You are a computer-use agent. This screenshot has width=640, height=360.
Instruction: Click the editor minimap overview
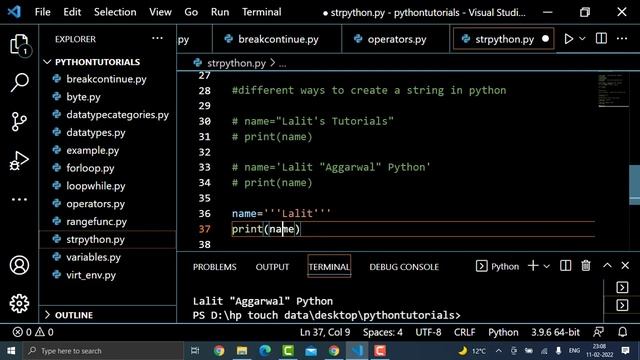pos(612,90)
